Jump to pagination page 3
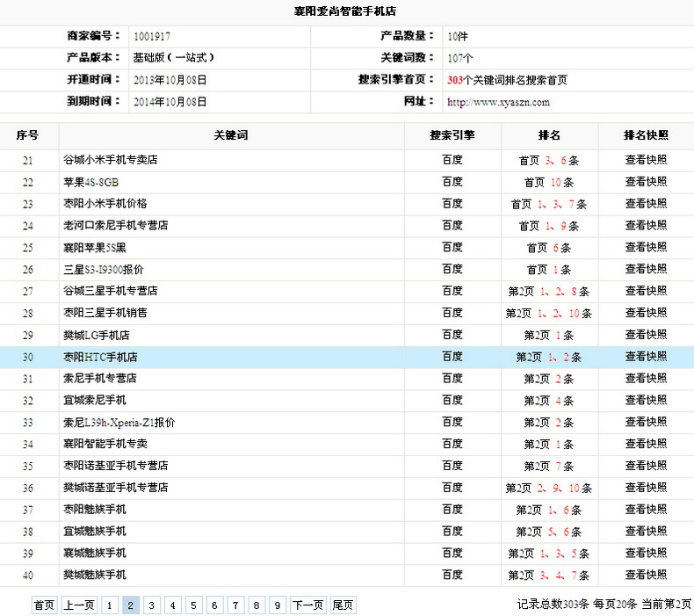This screenshot has width=694, height=616. pos(151,605)
